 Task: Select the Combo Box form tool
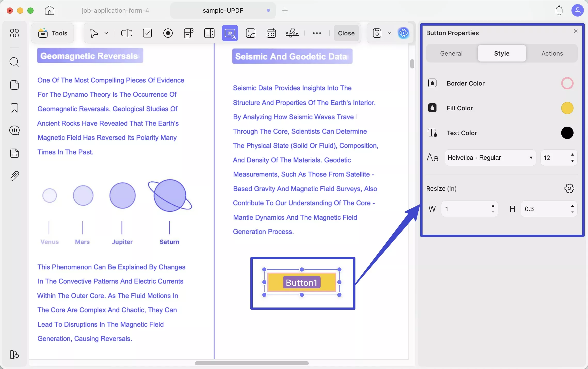(189, 33)
